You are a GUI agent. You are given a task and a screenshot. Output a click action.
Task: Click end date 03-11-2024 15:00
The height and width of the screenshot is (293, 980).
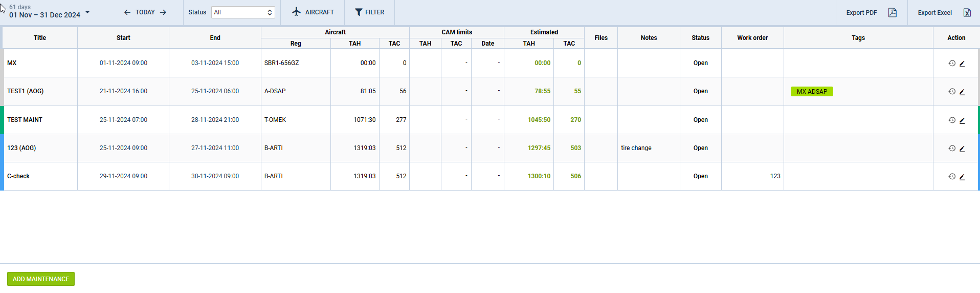(215, 63)
